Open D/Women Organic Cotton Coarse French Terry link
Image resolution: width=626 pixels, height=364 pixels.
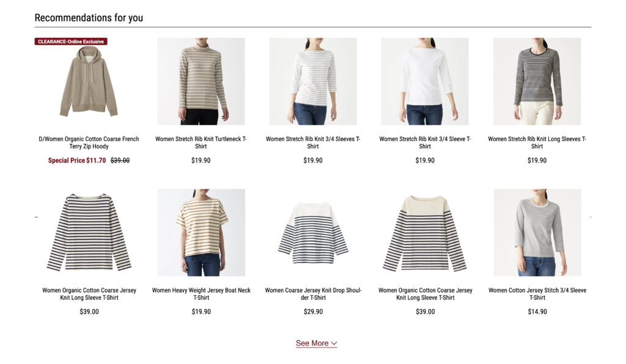(89, 143)
